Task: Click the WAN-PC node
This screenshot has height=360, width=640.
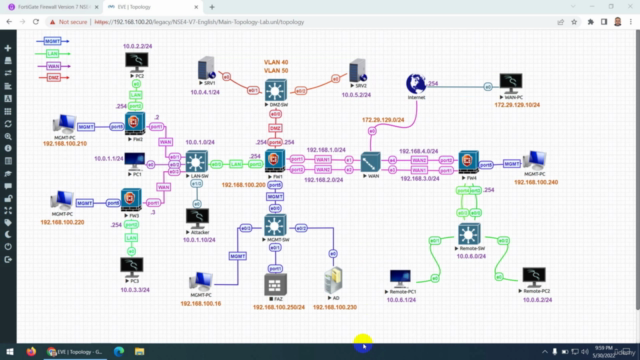Action: (x=511, y=84)
